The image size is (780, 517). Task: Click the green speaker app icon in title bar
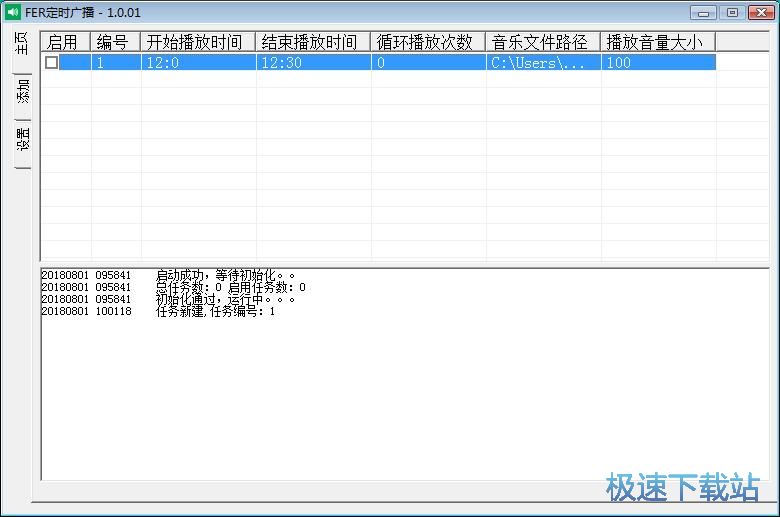pos(12,12)
